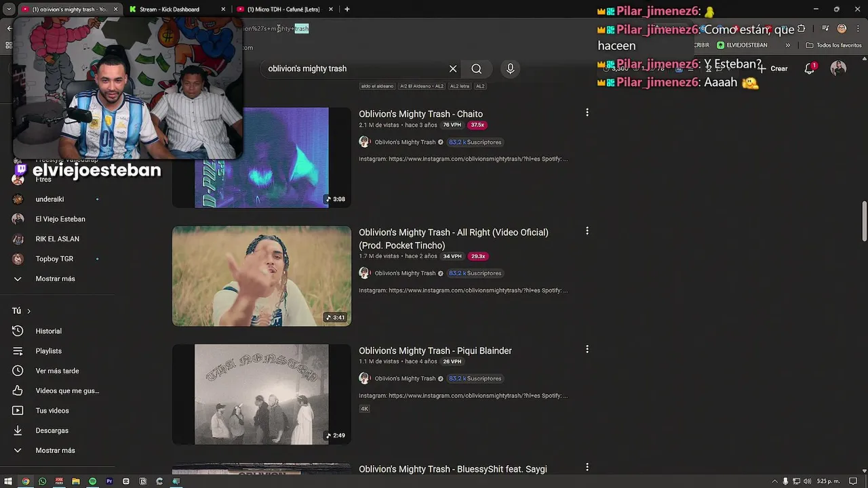Open underaiki subscription channel

(x=50, y=199)
